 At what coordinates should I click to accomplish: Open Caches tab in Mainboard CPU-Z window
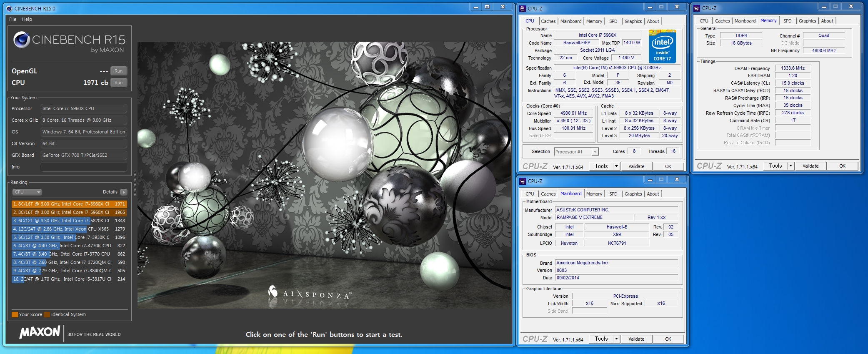(548, 194)
